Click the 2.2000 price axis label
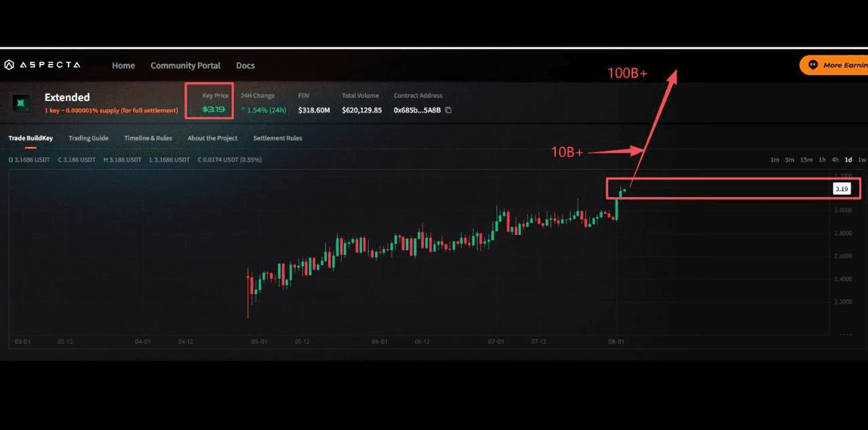Image resolution: width=868 pixels, height=430 pixels. point(843,302)
